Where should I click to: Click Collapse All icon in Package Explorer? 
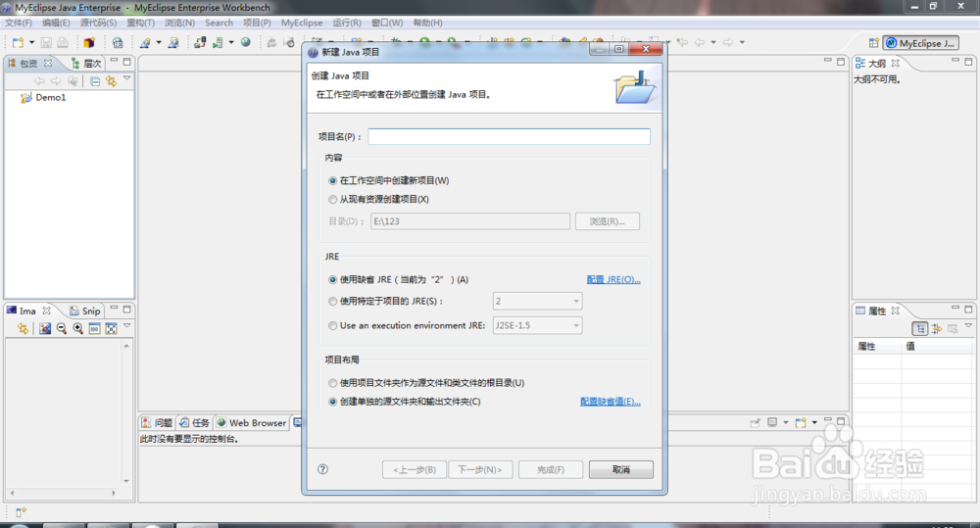click(x=95, y=81)
